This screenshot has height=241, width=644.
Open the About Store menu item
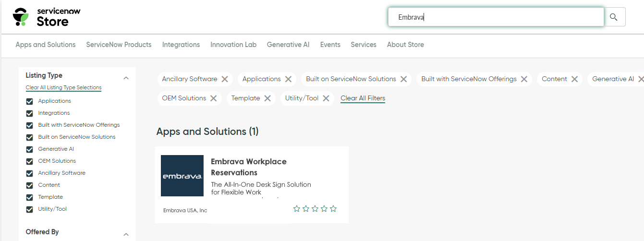405,45
